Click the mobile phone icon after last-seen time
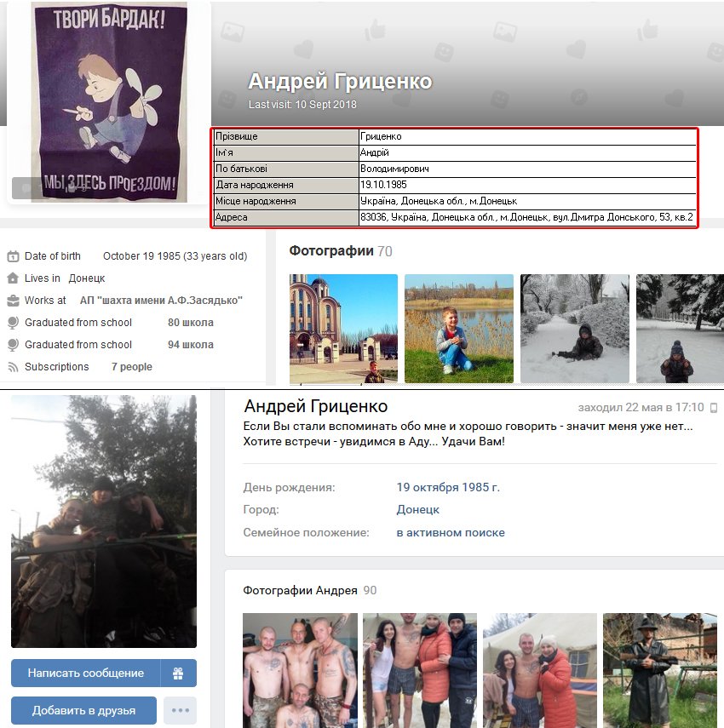This screenshot has width=724, height=728. [714, 408]
